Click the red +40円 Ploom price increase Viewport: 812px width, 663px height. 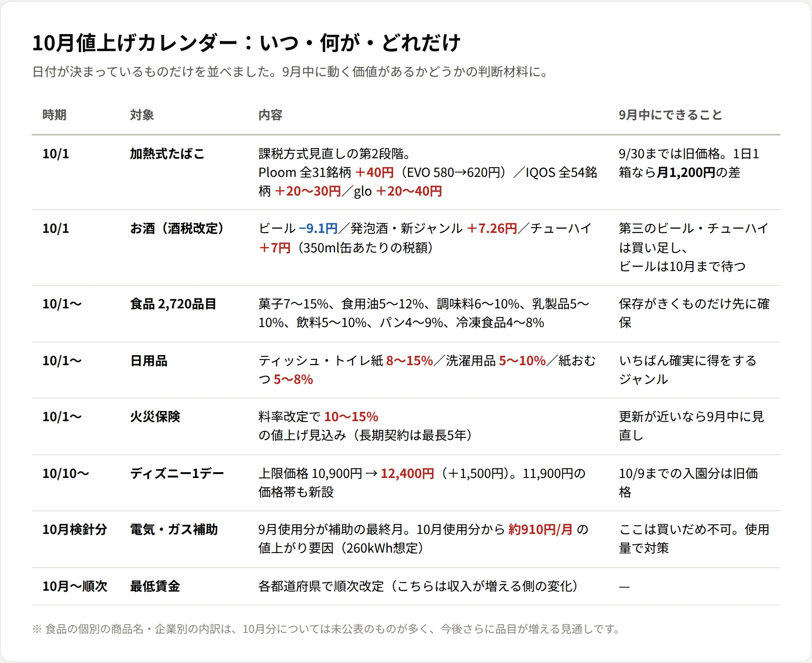click(x=374, y=172)
